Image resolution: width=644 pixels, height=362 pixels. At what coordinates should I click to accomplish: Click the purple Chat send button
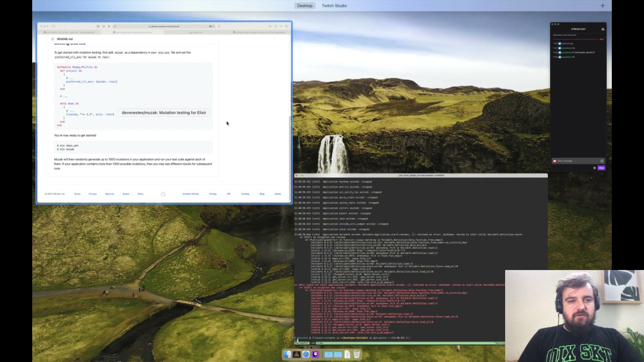click(x=601, y=168)
